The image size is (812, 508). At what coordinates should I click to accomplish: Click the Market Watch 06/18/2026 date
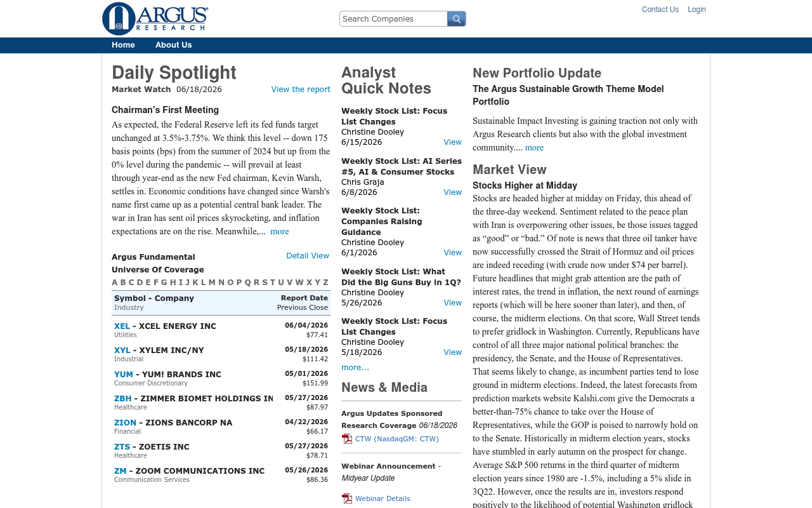click(x=199, y=90)
